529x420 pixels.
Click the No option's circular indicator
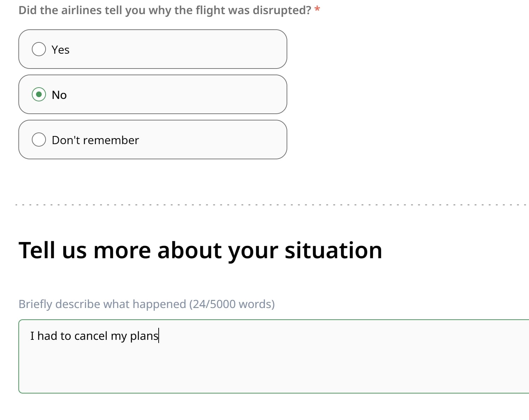[x=39, y=94]
